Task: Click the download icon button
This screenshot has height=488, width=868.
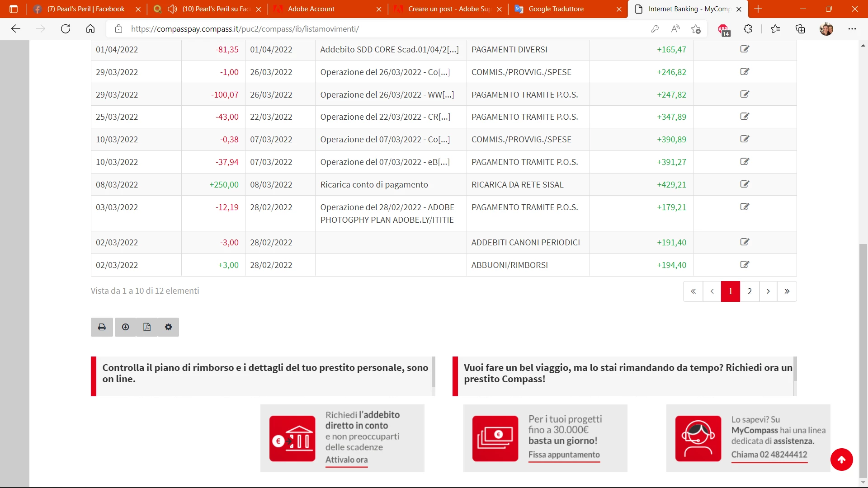Action: pos(126,327)
